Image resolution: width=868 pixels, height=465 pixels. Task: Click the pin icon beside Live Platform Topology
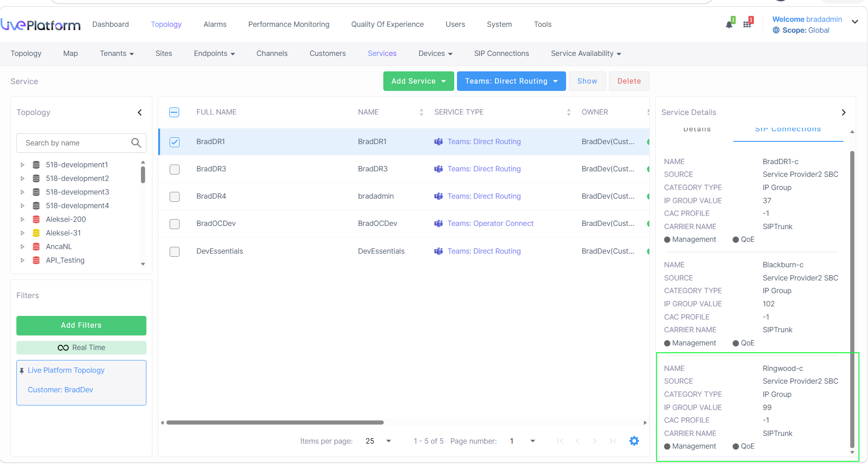[x=22, y=371]
